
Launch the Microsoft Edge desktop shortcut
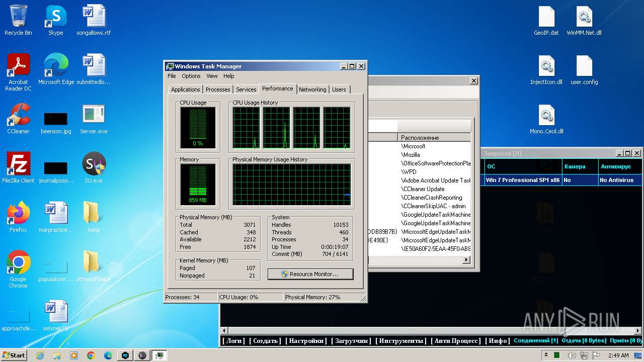tap(56, 69)
